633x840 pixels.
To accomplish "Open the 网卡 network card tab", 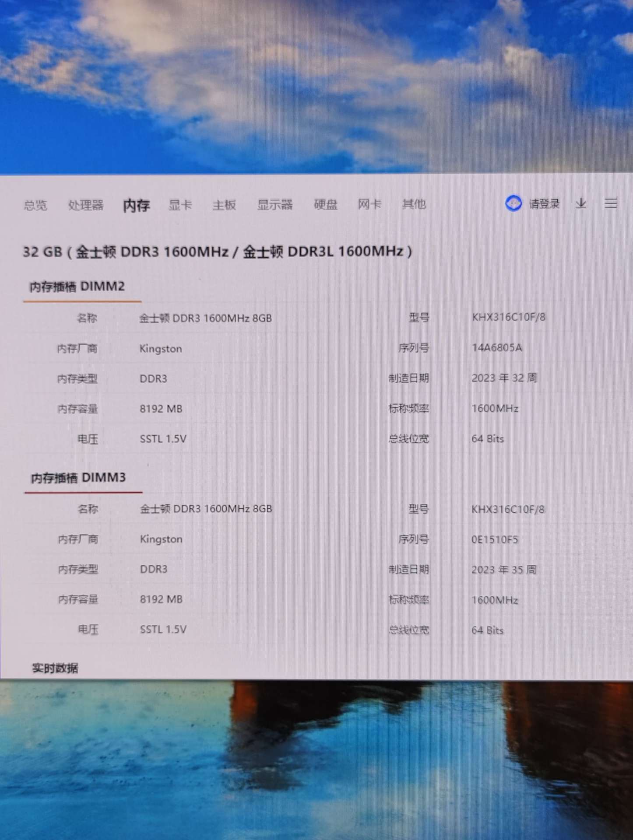I will (370, 204).
